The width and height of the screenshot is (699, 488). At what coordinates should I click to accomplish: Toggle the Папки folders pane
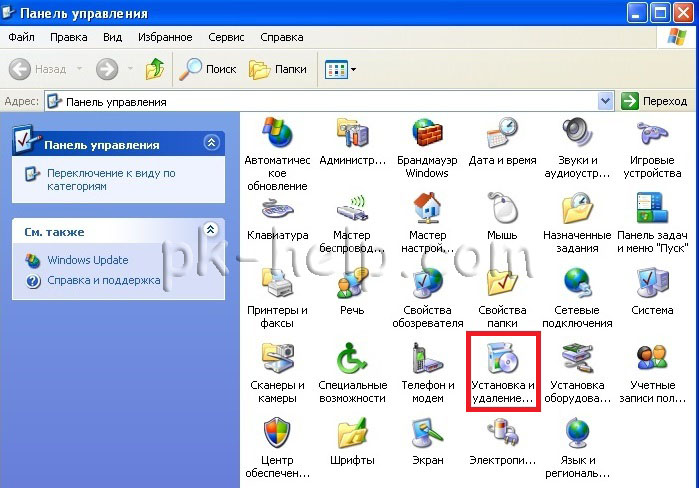pyautogui.click(x=278, y=69)
